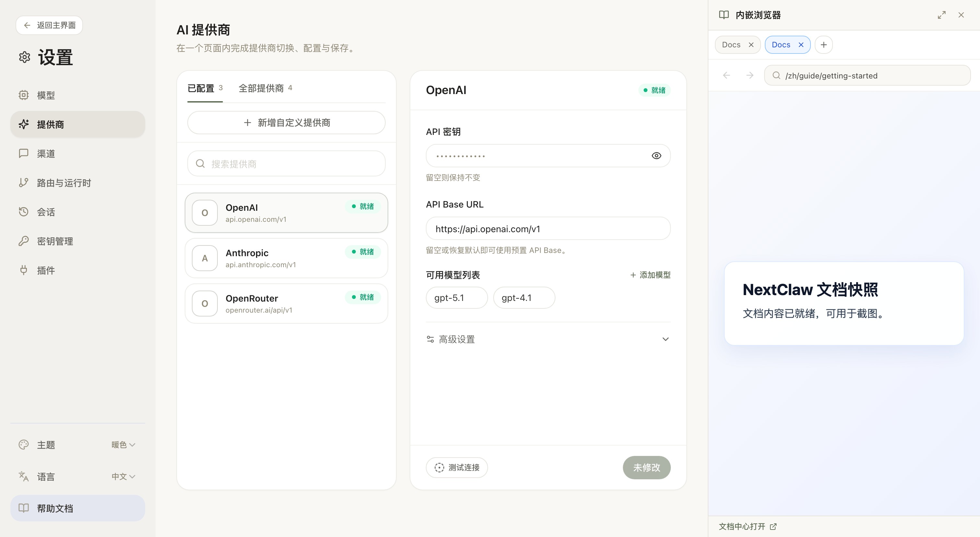
Task: Open 文档中心打开 external link
Action: pyautogui.click(x=747, y=526)
